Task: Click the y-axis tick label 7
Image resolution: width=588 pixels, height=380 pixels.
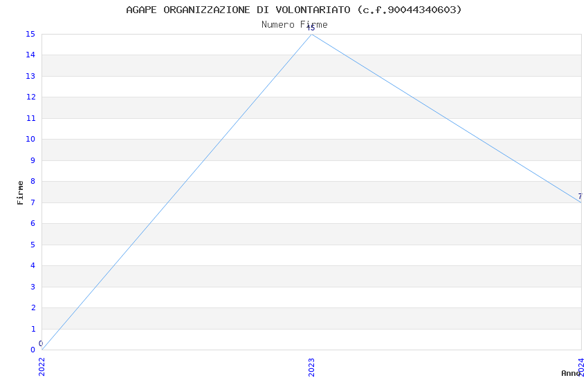Action: (33, 202)
